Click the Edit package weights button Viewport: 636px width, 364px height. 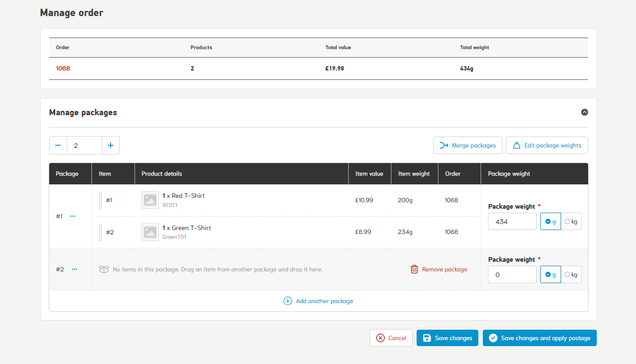547,145
